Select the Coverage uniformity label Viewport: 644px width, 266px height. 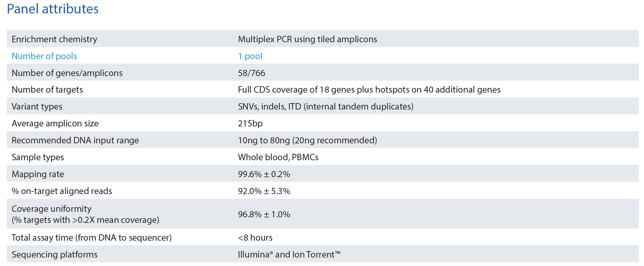coord(52,209)
